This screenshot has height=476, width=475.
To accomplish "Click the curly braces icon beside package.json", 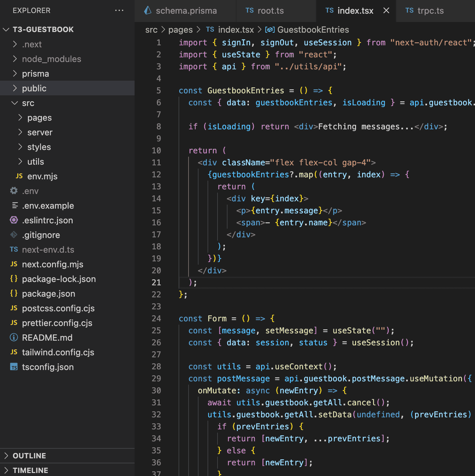I will (x=14, y=293).
